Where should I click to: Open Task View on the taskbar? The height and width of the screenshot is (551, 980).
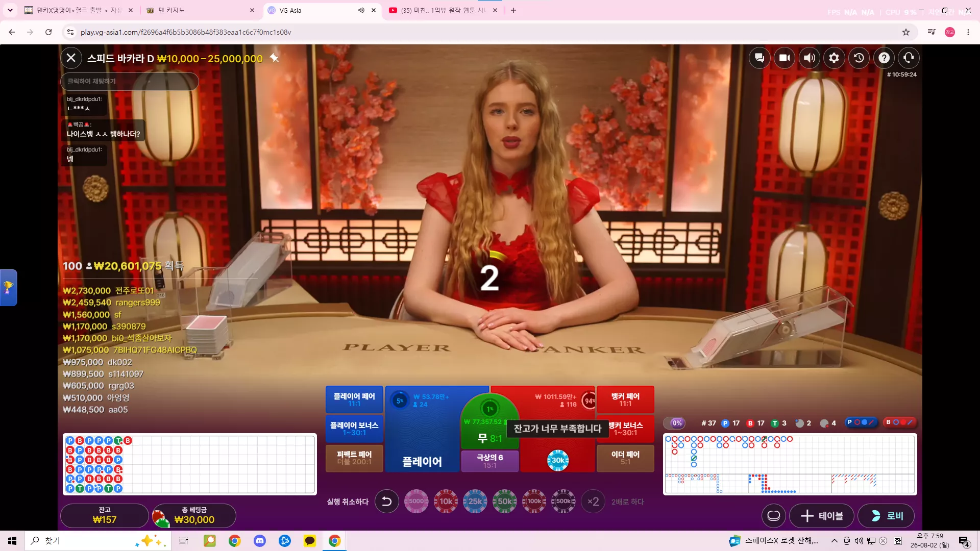point(184,541)
